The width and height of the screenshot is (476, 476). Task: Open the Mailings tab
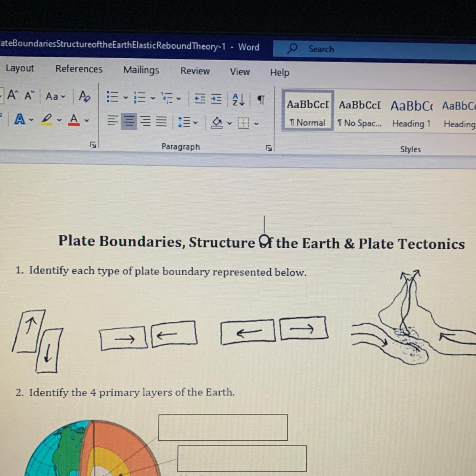pos(141,70)
